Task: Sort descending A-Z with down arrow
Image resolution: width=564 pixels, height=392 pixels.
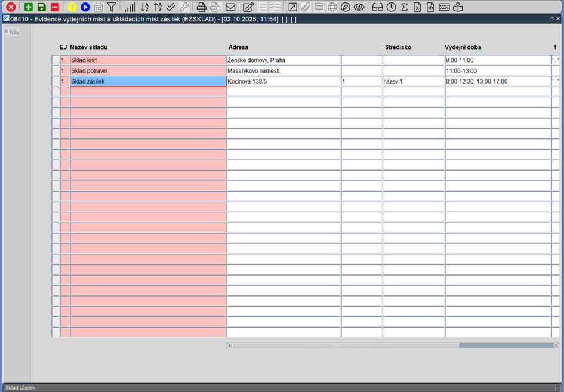Action: click(x=144, y=7)
